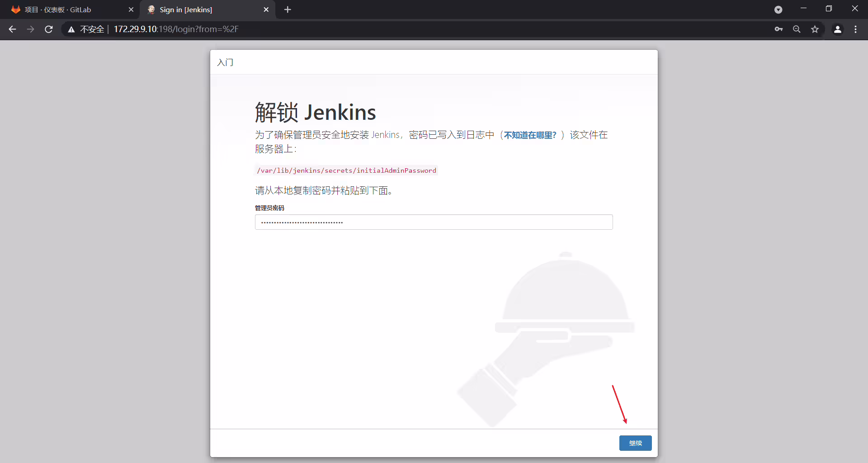Click the initialAdminPassword file path text
The height and width of the screenshot is (463, 868).
pos(346,170)
